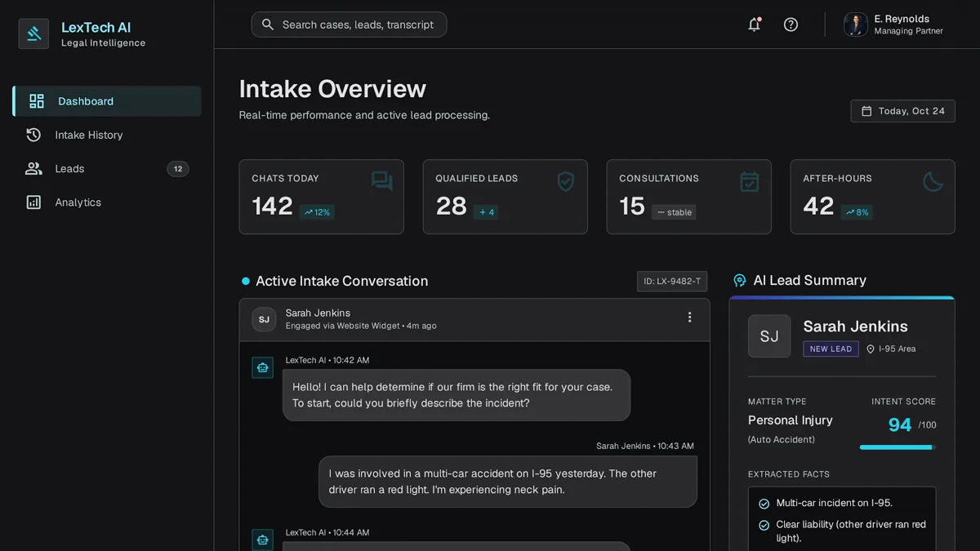The width and height of the screenshot is (980, 551).
Task: Click the 8% trend badge in After-Hours
Action: point(857,212)
